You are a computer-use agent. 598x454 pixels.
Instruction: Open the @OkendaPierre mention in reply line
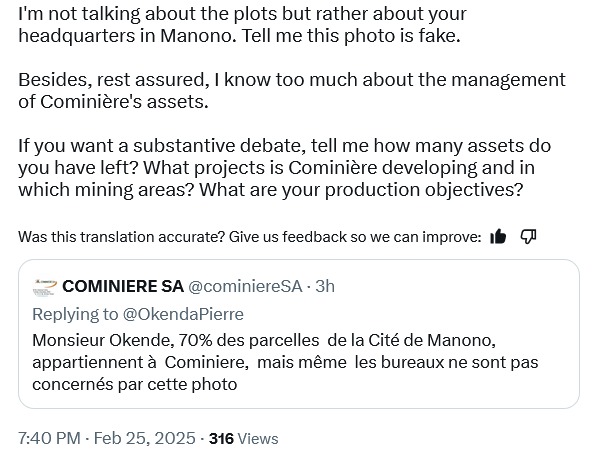coord(183,314)
